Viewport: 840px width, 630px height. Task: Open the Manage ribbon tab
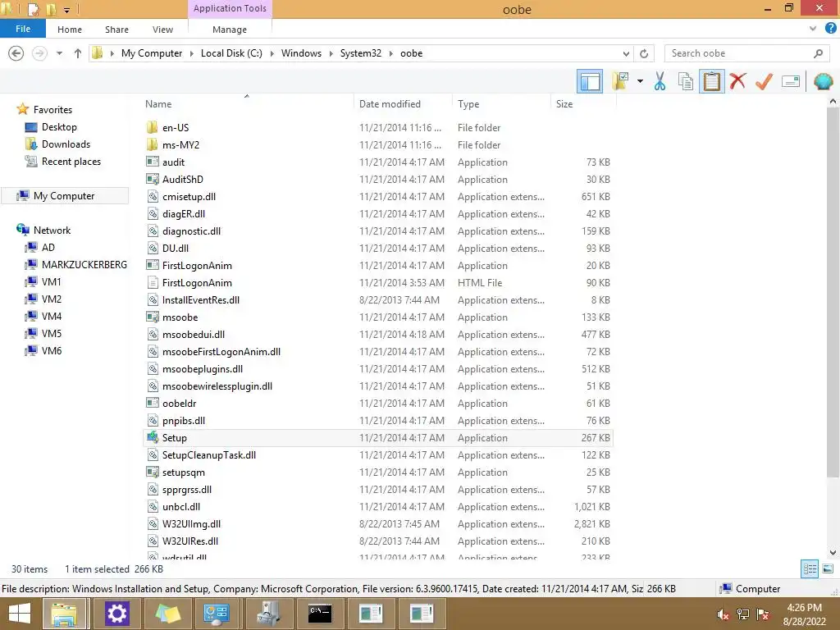(x=230, y=30)
